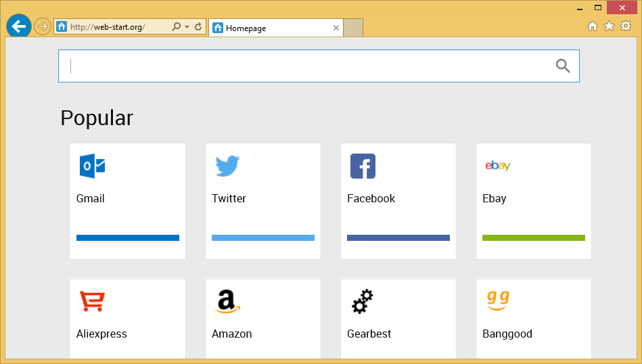642x364 pixels.
Task: Click the dark blue bar on the Gmail tile
Action: tap(128, 238)
